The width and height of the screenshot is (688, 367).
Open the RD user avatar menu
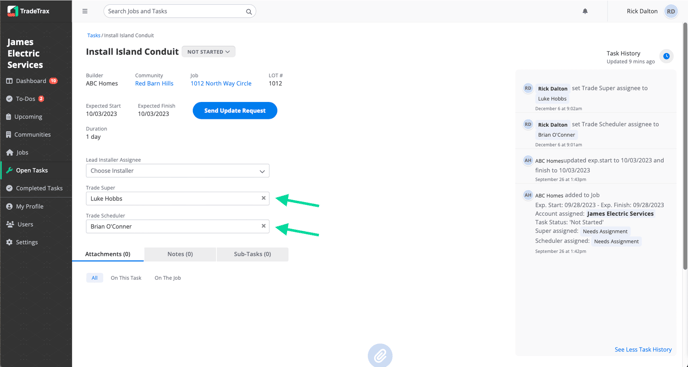[x=671, y=11]
